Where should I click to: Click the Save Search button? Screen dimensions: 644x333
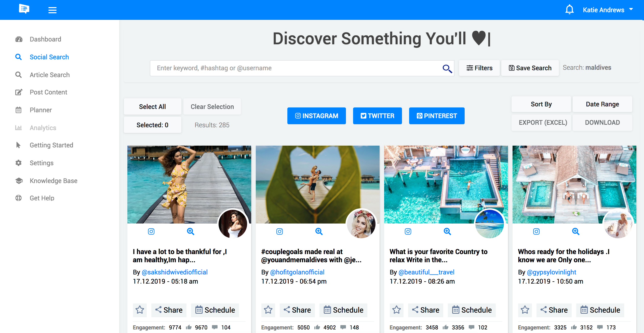530,68
